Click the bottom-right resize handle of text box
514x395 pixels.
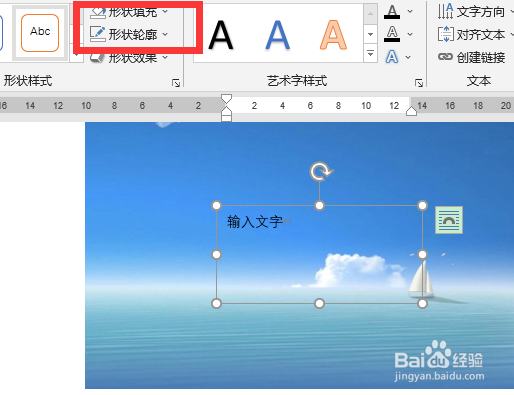coord(422,303)
